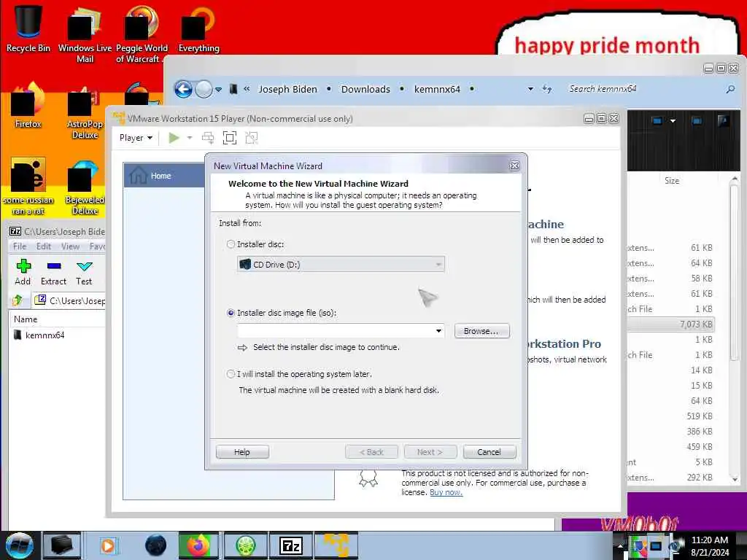
Task: Click the Recycle Bin desktop icon
Action: coord(28,28)
